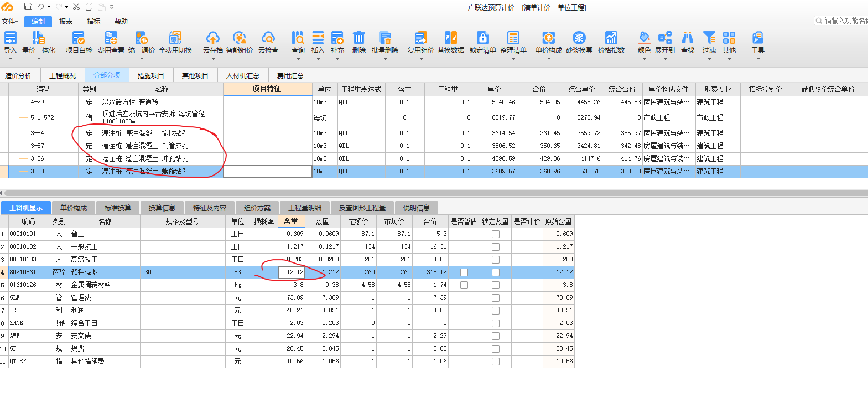
Task: Click the 含量 column header in lower table
Action: tap(291, 221)
